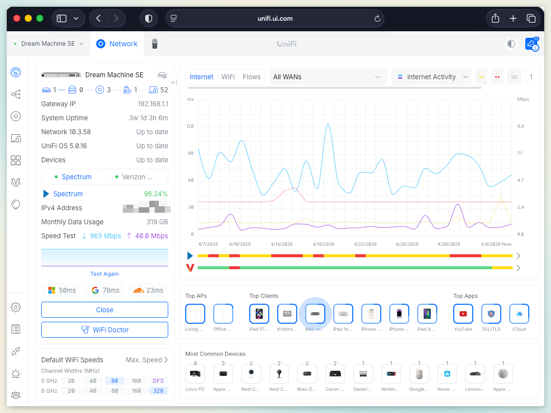The image size is (551, 413).
Task: Toggle the gray chart filter button
Action: point(514,77)
